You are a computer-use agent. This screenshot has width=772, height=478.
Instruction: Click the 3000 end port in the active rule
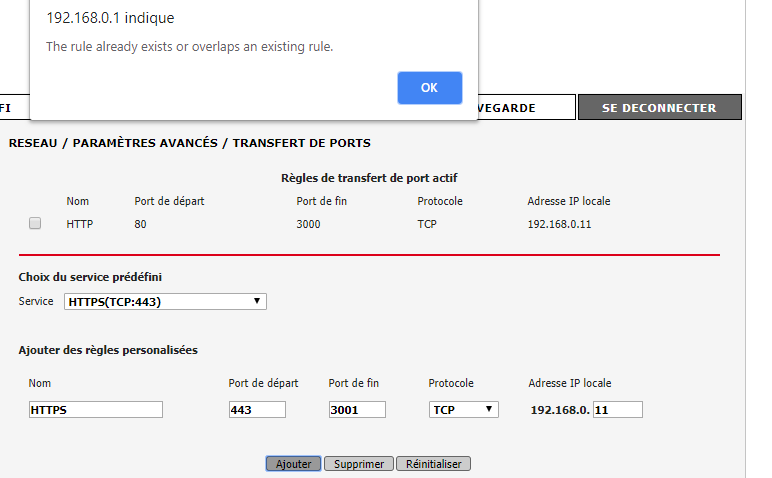click(x=308, y=224)
